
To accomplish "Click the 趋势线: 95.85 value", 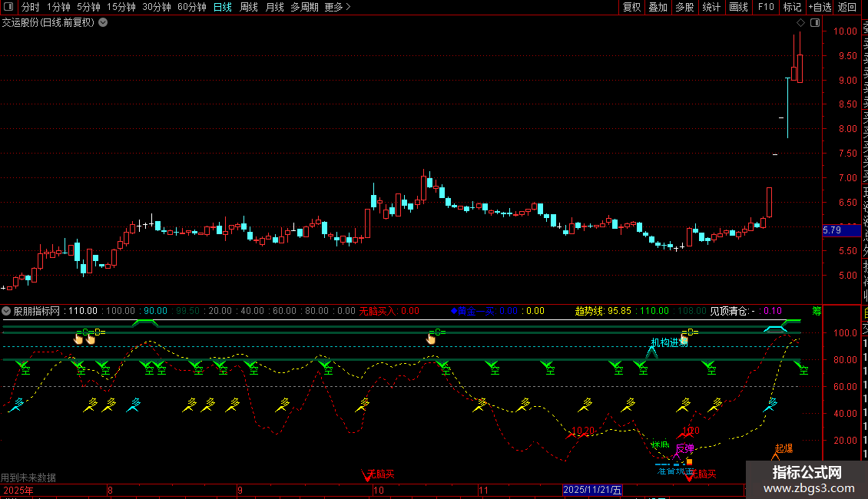I will tap(603, 312).
